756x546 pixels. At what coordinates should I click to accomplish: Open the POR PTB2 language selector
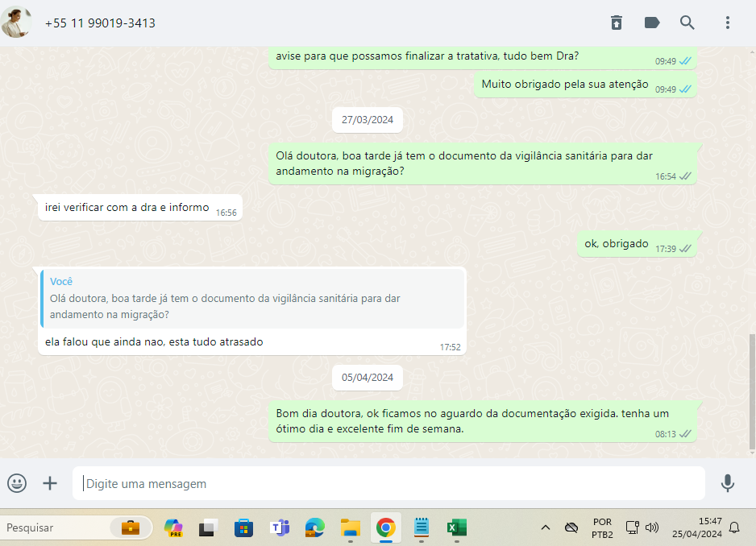click(602, 527)
